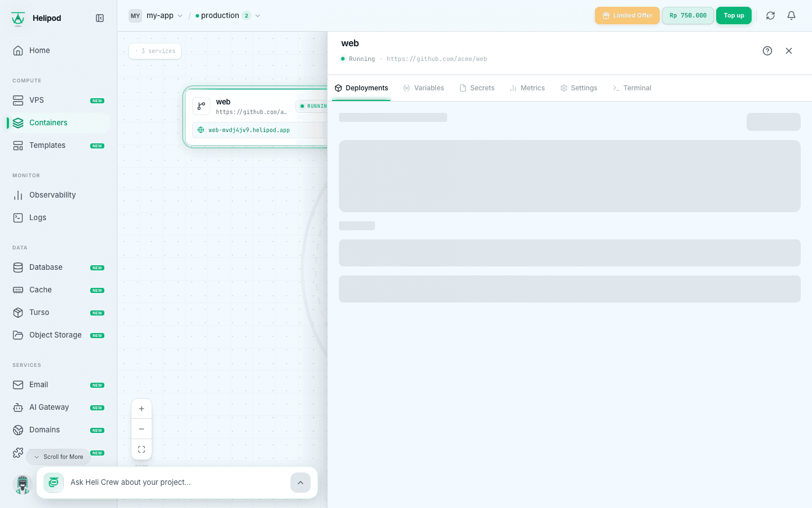Click the github.com/acme/web URL
Viewport: 812px width, 508px height.
[436, 59]
